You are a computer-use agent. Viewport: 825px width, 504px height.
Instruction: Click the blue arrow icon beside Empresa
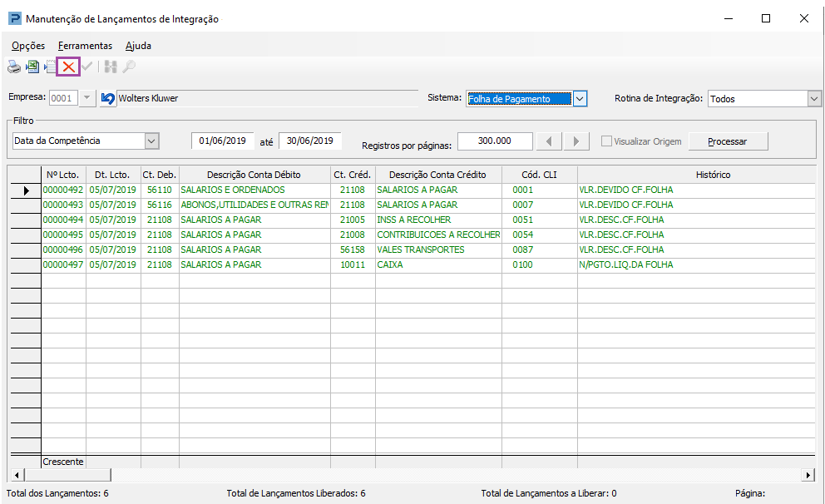107,98
